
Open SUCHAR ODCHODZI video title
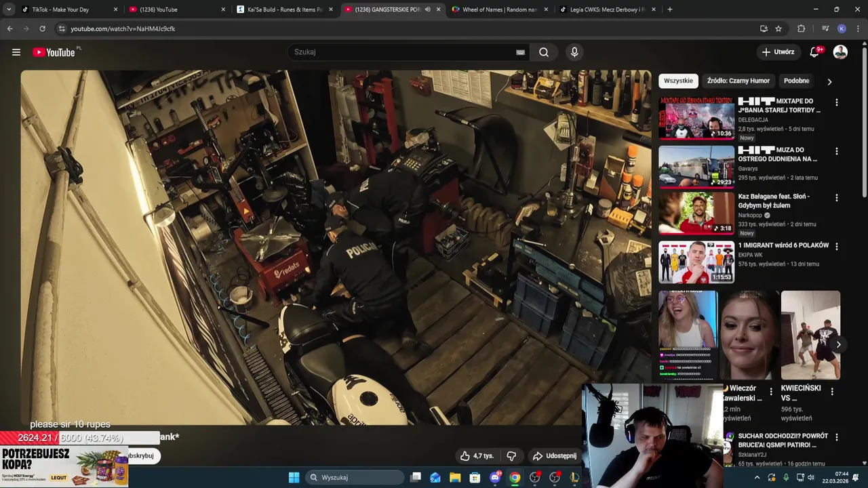783,441
